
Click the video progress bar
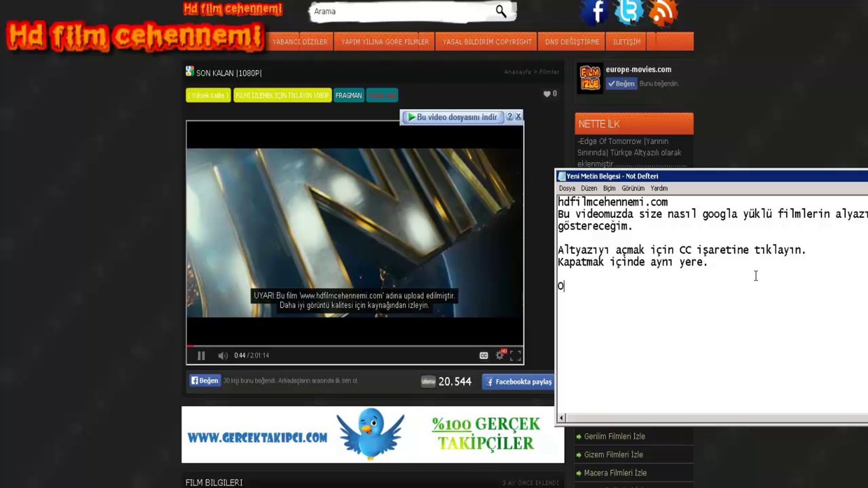click(x=355, y=346)
